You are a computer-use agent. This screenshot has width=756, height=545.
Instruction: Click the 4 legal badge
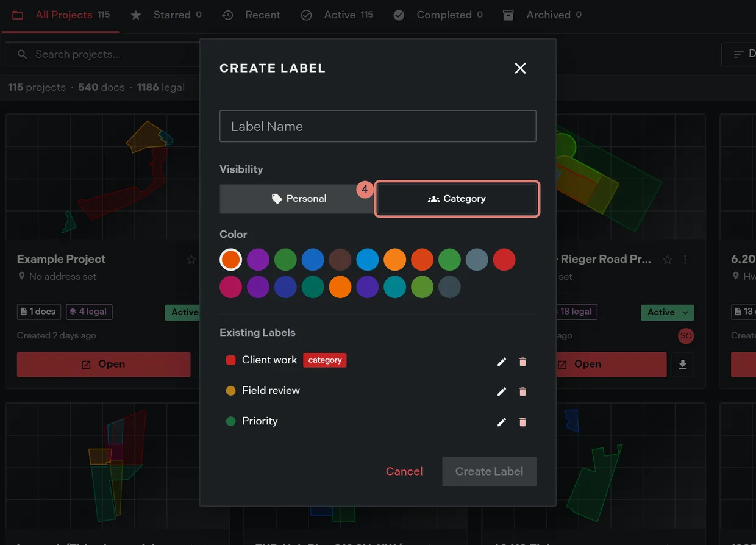(89, 312)
